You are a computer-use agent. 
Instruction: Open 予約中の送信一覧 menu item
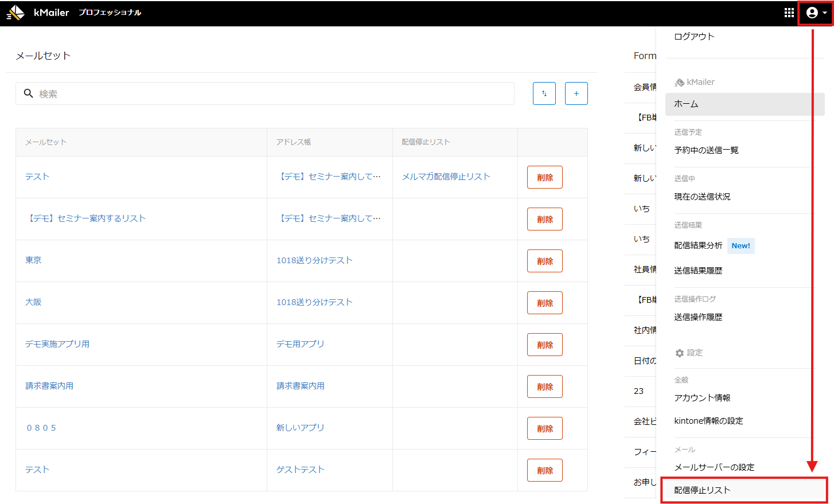(706, 150)
